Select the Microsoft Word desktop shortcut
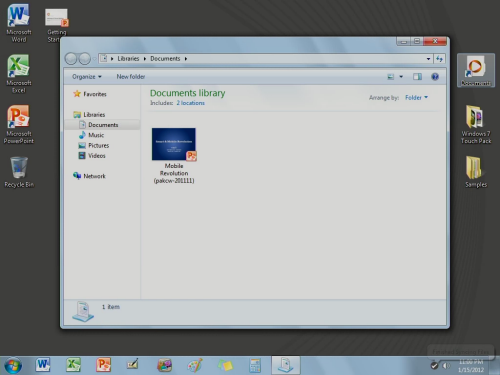 (x=19, y=23)
